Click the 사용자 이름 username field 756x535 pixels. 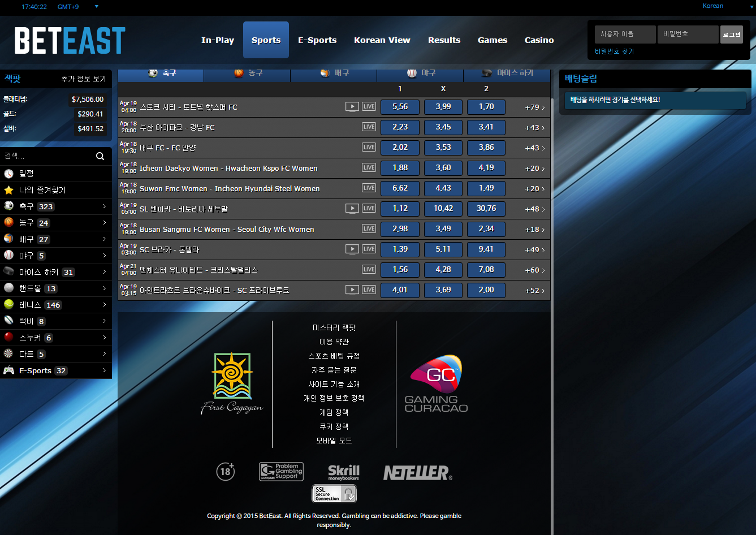click(625, 34)
